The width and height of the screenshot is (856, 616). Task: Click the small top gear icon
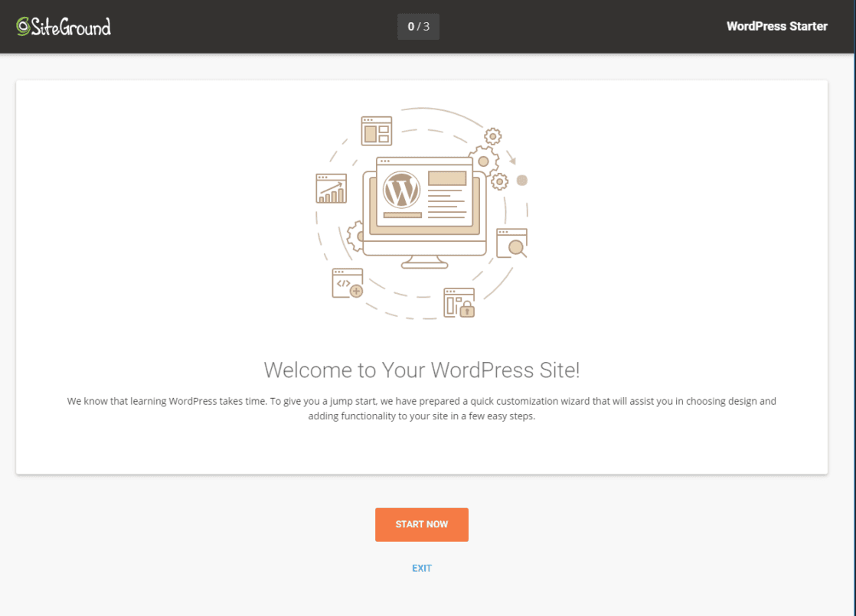pyautogui.click(x=492, y=136)
